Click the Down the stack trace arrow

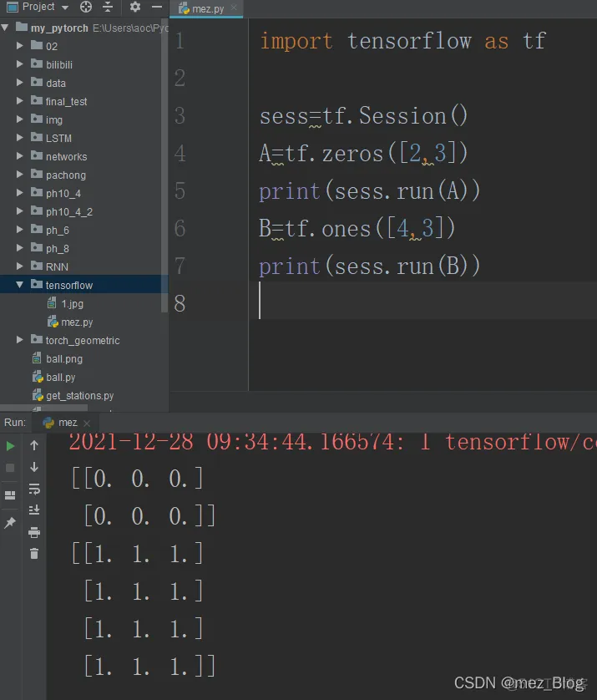[34, 467]
